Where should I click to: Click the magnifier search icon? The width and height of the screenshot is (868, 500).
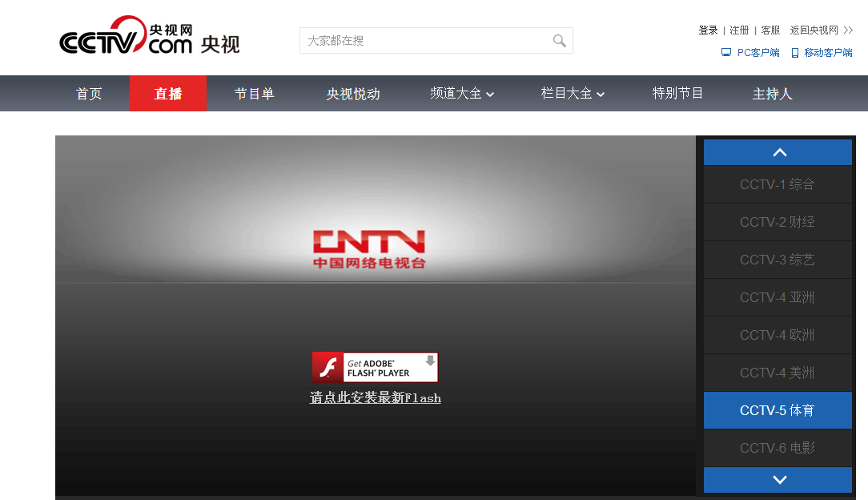pyautogui.click(x=559, y=41)
